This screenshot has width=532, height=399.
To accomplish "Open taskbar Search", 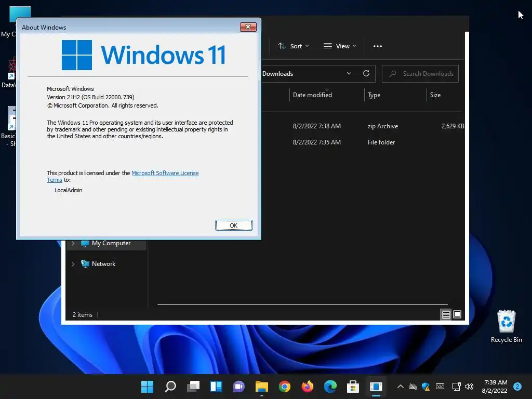I will (x=170, y=387).
